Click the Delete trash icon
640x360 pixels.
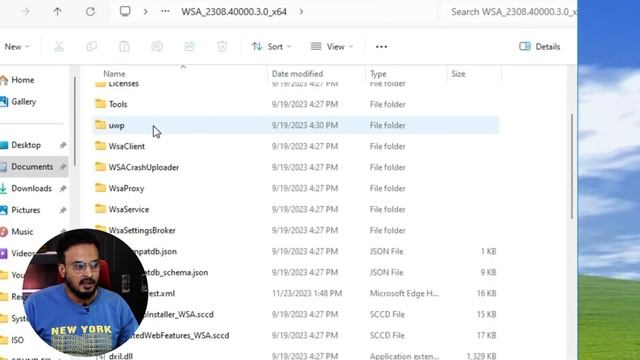(x=222, y=47)
